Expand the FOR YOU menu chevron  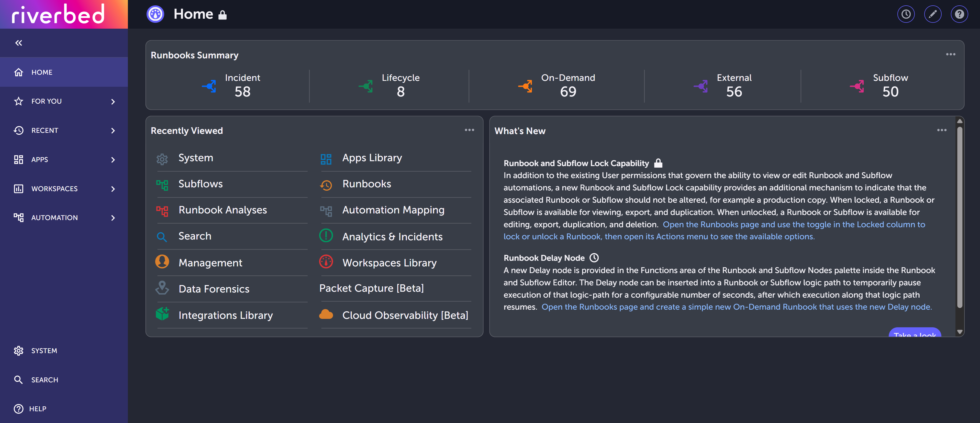point(113,102)
